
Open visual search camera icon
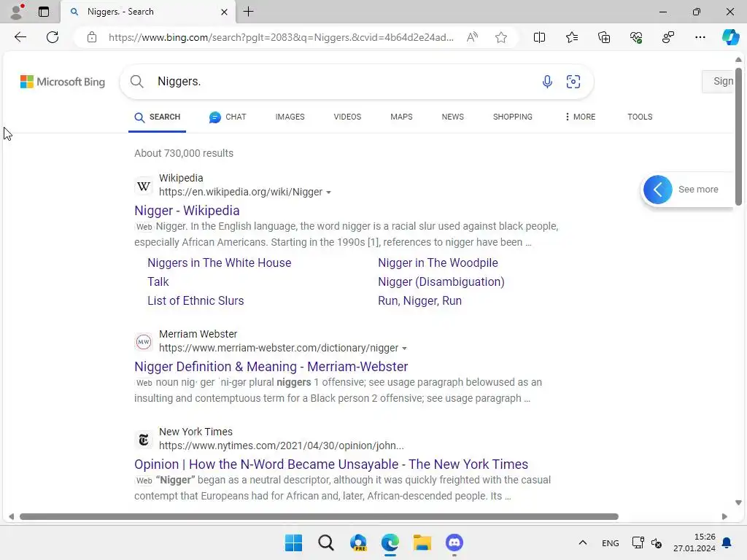pyautogui.click(x=573, y=82)
